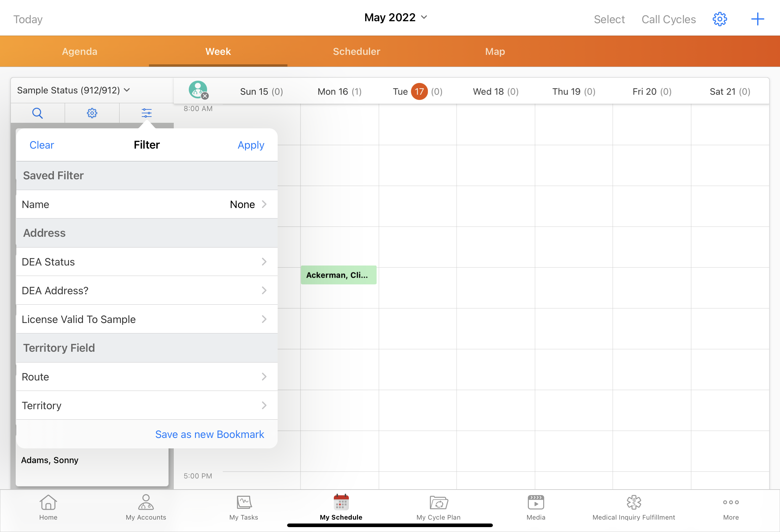Image resolution: width=780 pixels, height=532 pixels.
Task: Open My Cycle Plan from bottom bar
Action: coord(438,507)
